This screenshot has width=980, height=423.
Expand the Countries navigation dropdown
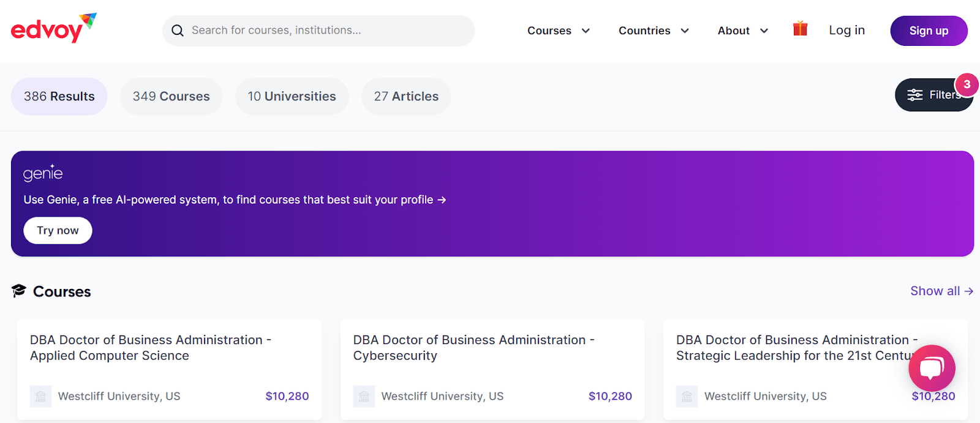point(654,31)
